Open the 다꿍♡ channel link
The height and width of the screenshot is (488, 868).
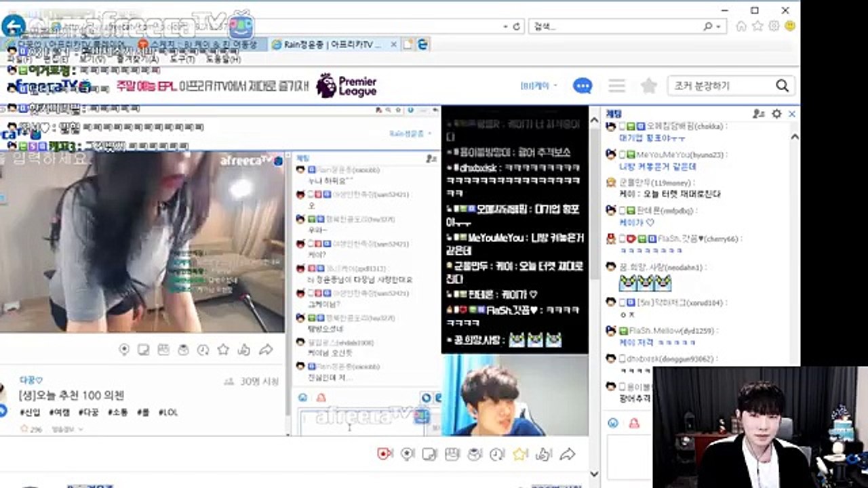[31, 380]
